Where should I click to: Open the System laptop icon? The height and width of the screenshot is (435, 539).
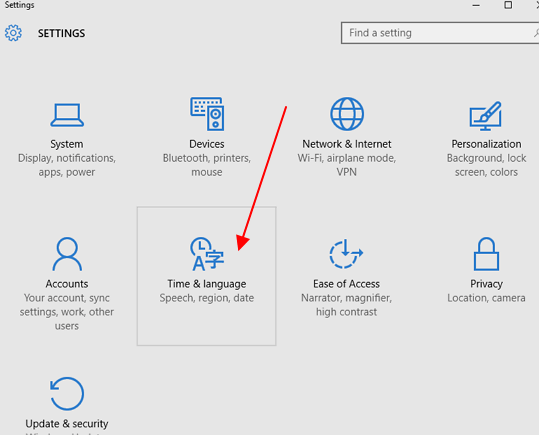click(x=67, y=115)
